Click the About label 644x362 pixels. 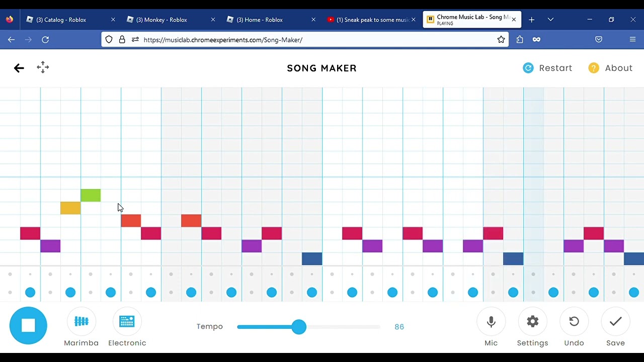[619, 68]
